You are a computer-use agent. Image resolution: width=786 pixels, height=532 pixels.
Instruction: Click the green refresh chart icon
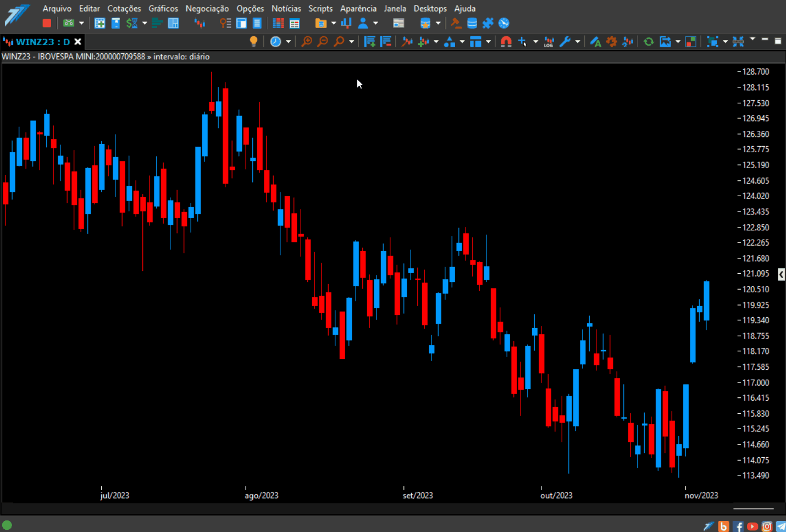(649, 42)
